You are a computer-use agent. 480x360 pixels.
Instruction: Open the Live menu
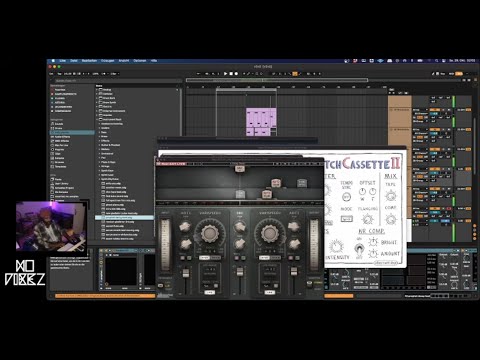point(63,61)
